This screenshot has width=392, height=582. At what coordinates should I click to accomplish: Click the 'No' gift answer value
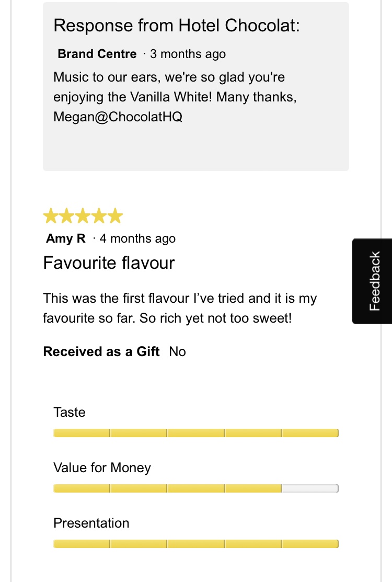click(x=178, y=352)
